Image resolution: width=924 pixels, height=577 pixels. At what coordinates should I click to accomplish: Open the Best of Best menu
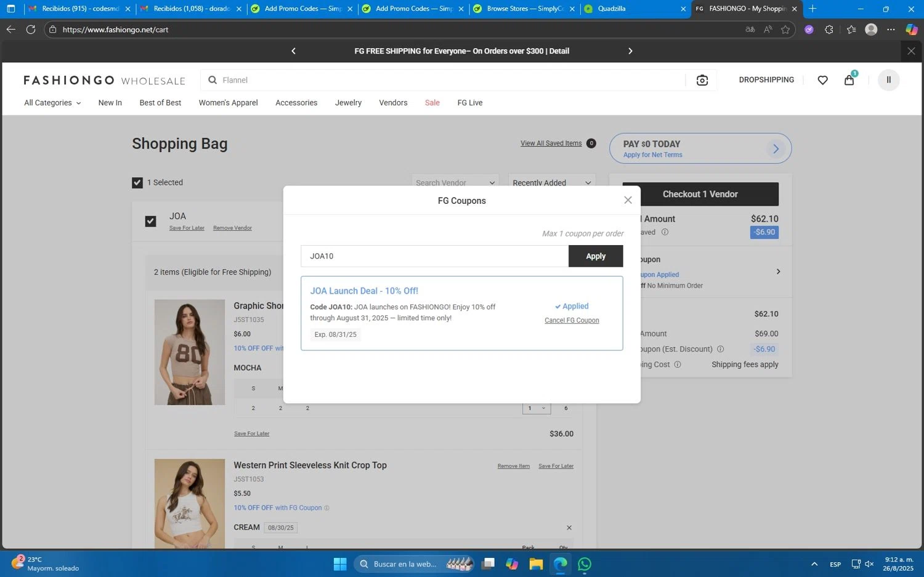160,103
